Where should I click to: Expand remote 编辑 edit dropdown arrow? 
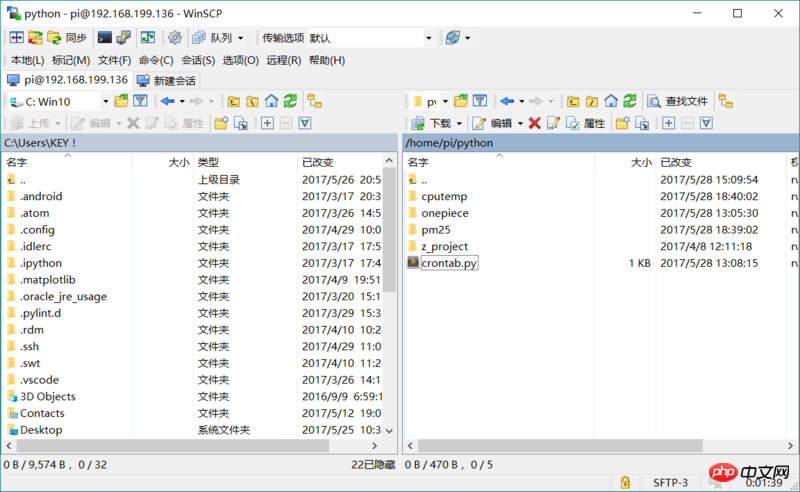520,124
